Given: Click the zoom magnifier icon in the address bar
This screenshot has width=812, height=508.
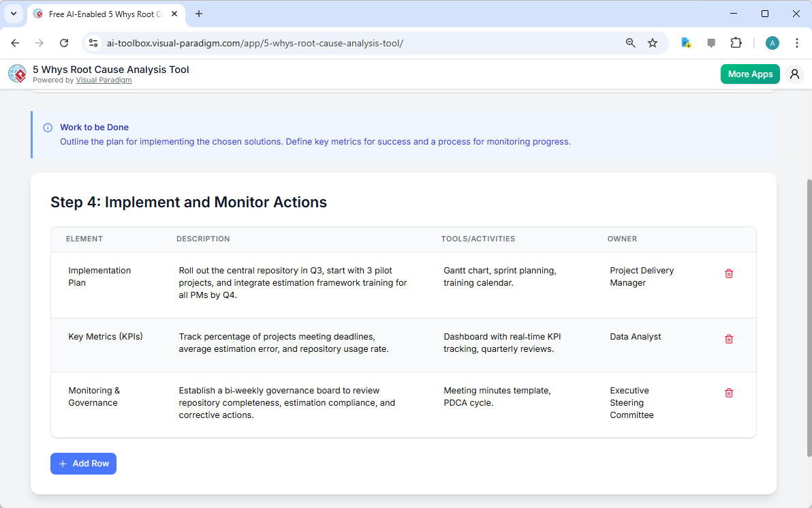Looking at the screenshot, I should click(x=630, y=42).
